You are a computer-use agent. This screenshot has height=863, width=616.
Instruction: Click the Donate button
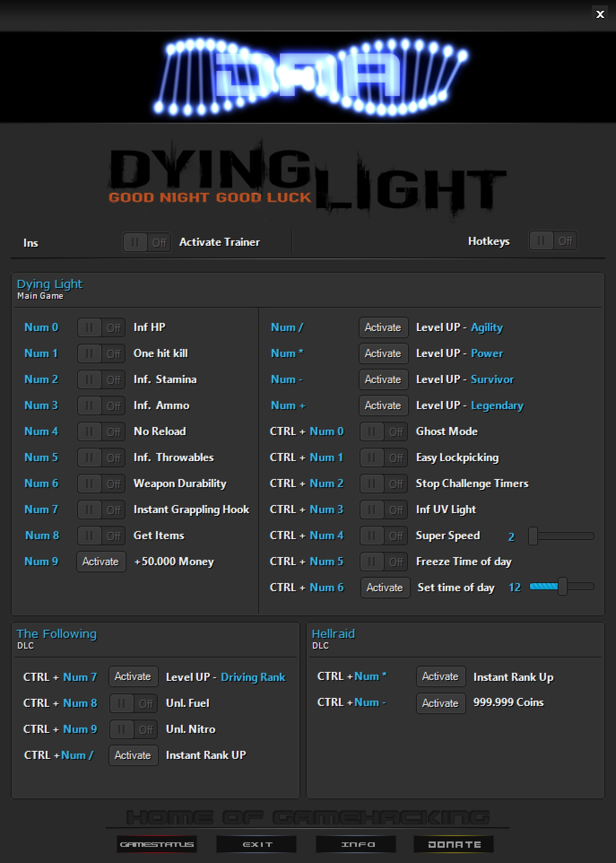pyautogui.click(x=454, y=844)
